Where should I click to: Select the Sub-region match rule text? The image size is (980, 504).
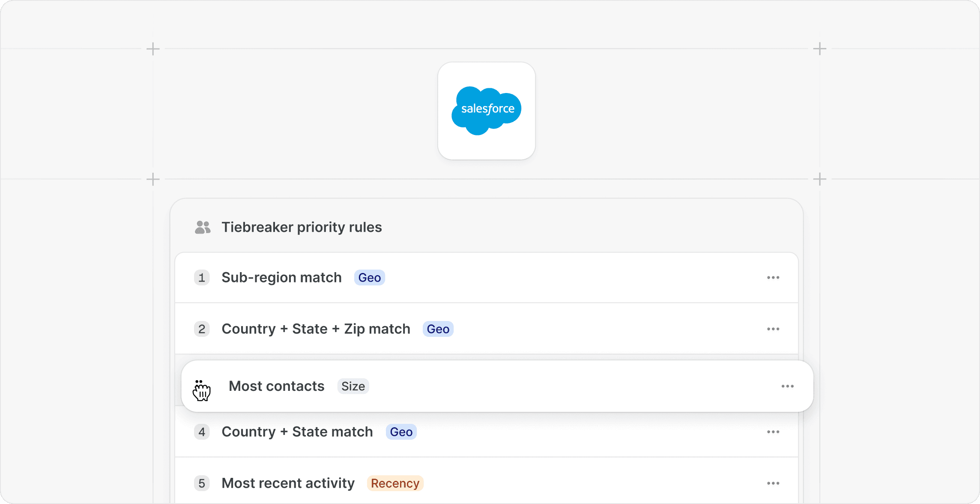point(281,278)
